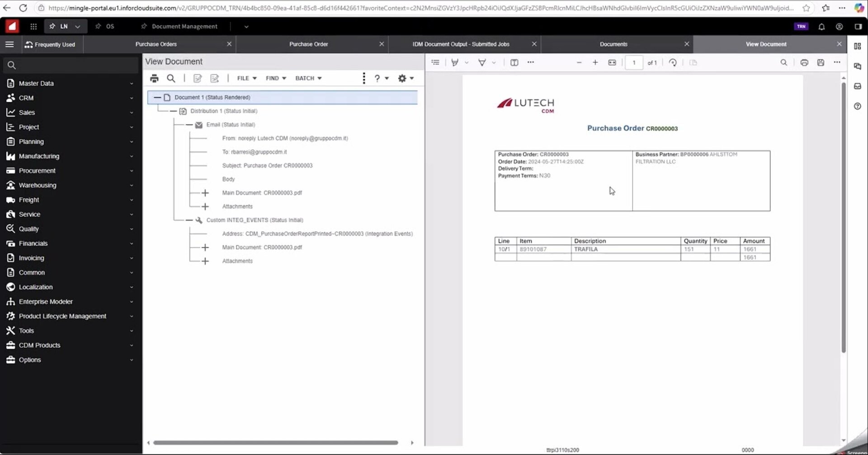Image resolution: width=868 pixels, height=455 pixels.
Task: Expand Main Document CR0000003.pdf under Email
Action: point(205,193)
